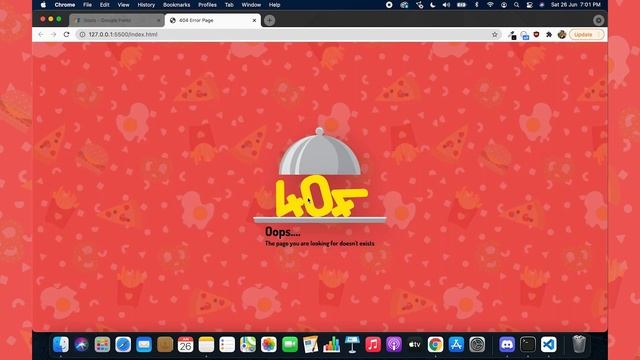
Task: Go back to the previous page
Action: [x=41, y=35]
